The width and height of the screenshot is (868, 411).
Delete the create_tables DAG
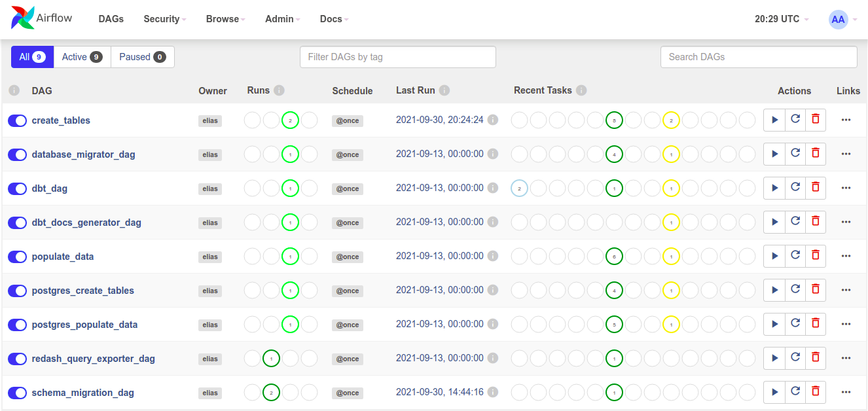coord(816,120)
